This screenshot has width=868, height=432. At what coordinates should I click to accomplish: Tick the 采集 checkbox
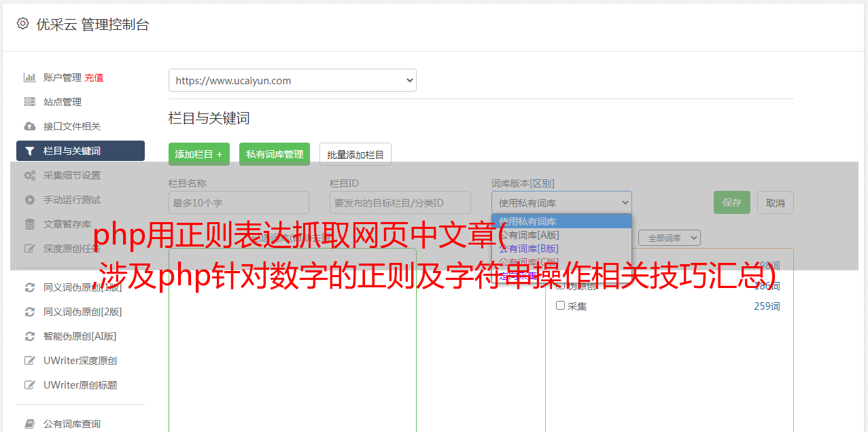561,306
